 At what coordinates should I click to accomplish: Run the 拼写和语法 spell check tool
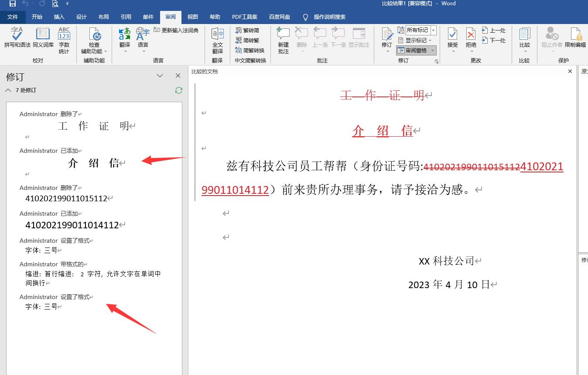(16, 39)
